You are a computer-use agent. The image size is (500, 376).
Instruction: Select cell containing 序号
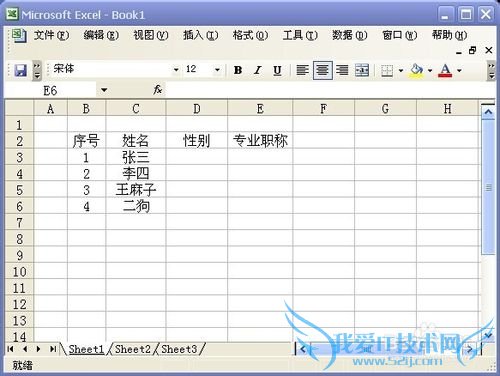tap(86, 141)
